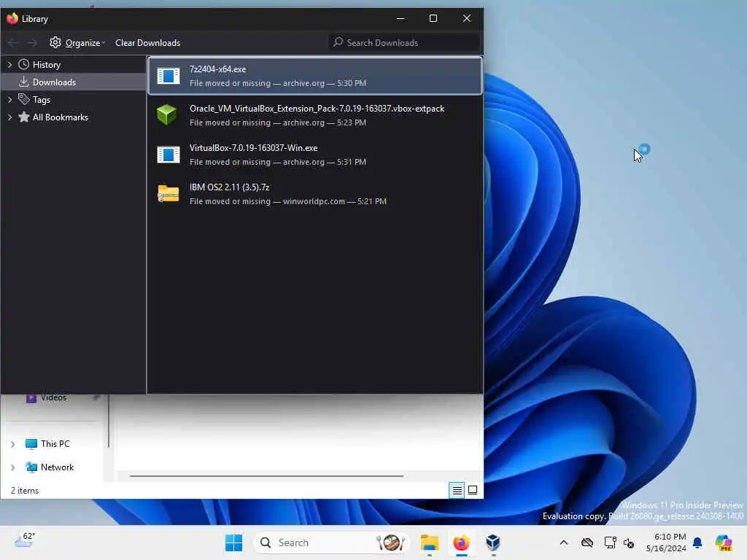This screenshot has height=560, width=747.
Task: Expand the Tags tree node
Action: [x=9, y=99]
